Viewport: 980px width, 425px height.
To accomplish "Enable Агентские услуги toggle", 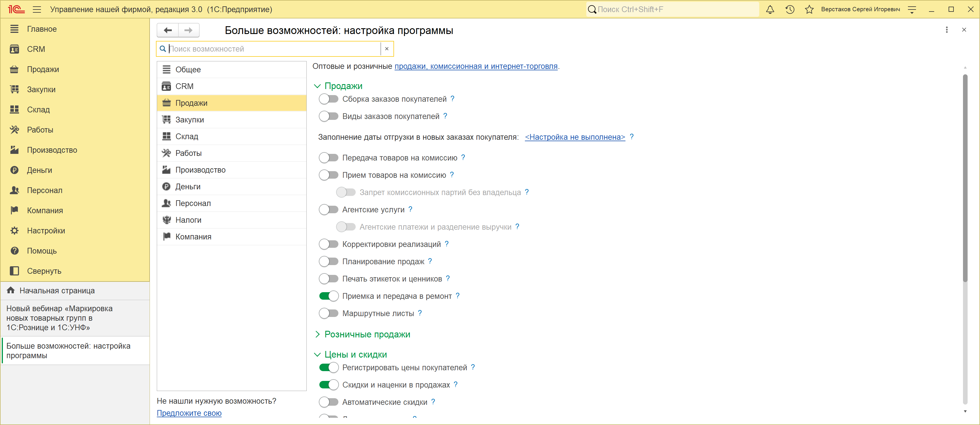I will [328, 209].
